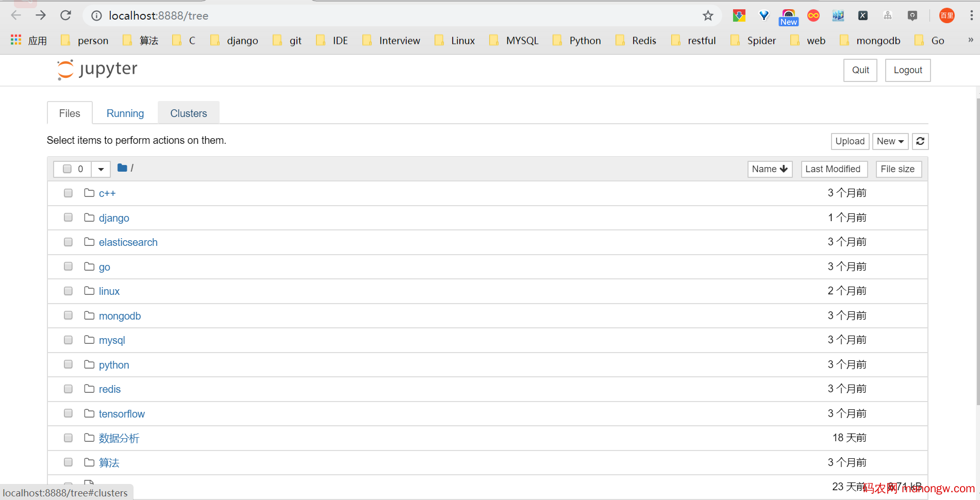Open the selection filter dropdown arrow
Image resolution: width=980 pixels, height=500 pixels.
point(101,169)
